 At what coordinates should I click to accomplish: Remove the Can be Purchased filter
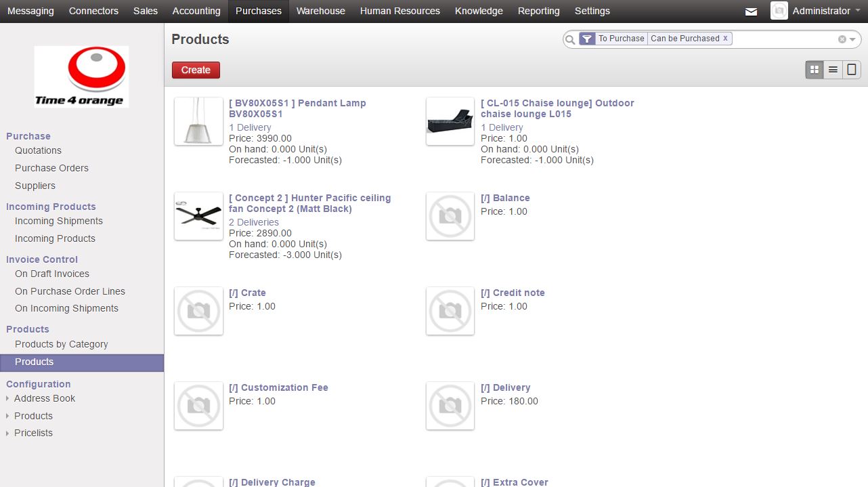tap(725, 39)
